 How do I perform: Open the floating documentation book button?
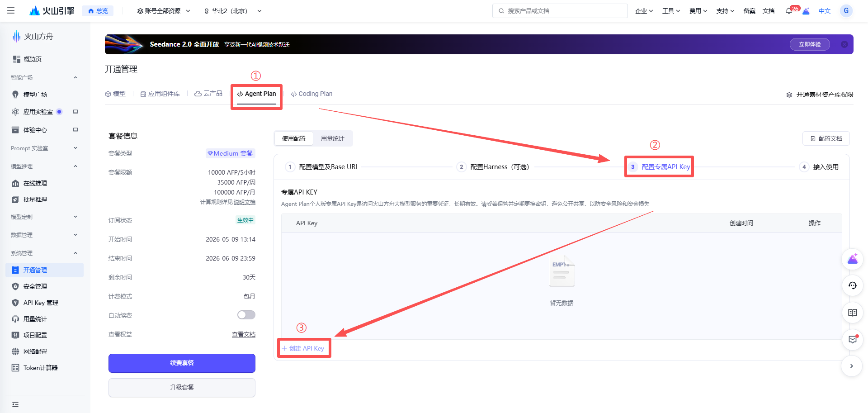point(852,313)
